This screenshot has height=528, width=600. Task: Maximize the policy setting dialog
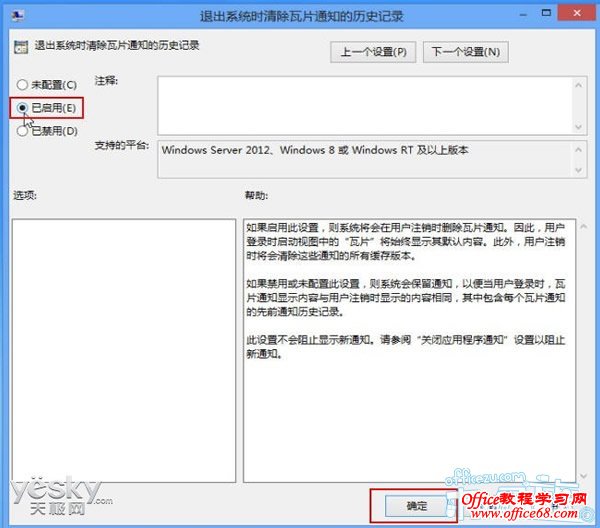(546, 13)
